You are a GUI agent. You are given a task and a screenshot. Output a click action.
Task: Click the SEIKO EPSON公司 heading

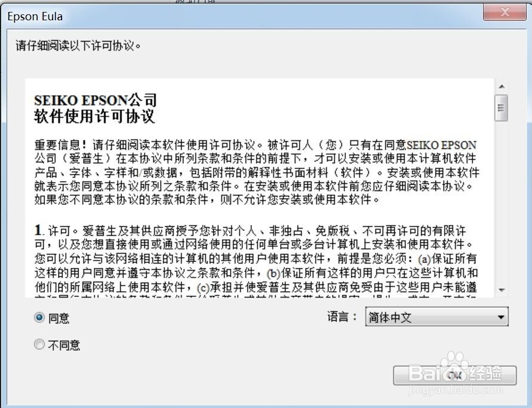pyautogui.click(x=96, y=100)
